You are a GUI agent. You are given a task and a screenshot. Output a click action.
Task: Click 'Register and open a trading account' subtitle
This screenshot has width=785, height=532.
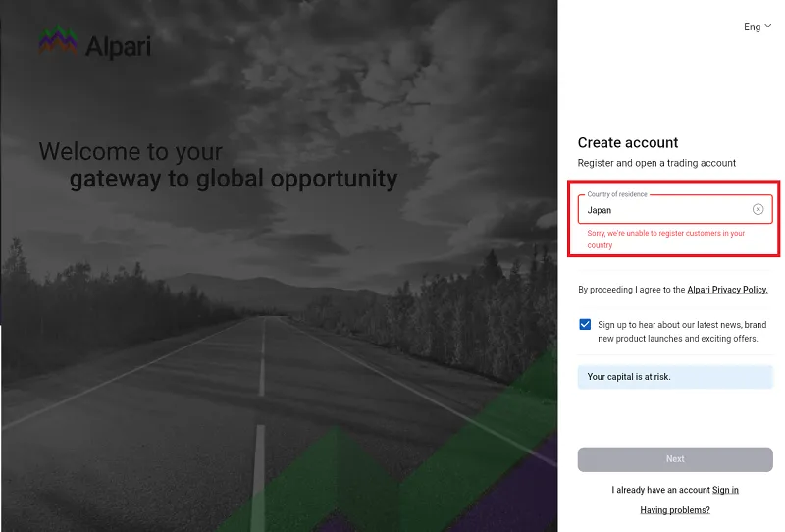(656, 163)
